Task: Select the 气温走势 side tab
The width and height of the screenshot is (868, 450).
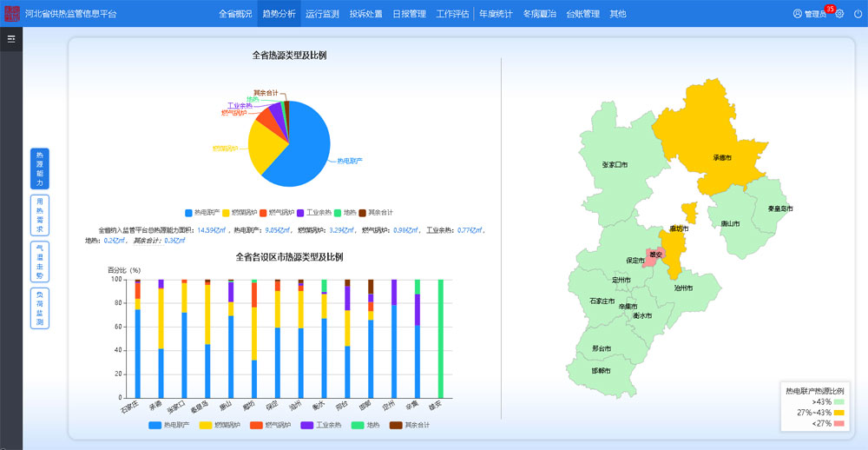Action: (x=40, y=261)
